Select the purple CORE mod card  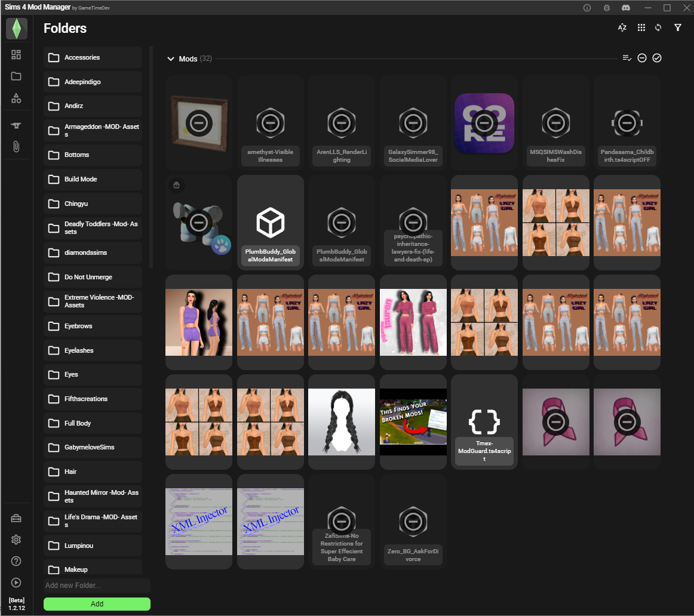pos(484,123)
